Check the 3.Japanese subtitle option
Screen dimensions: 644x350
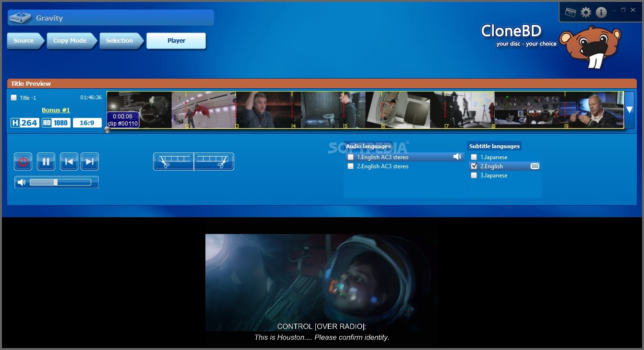[474, 175]
